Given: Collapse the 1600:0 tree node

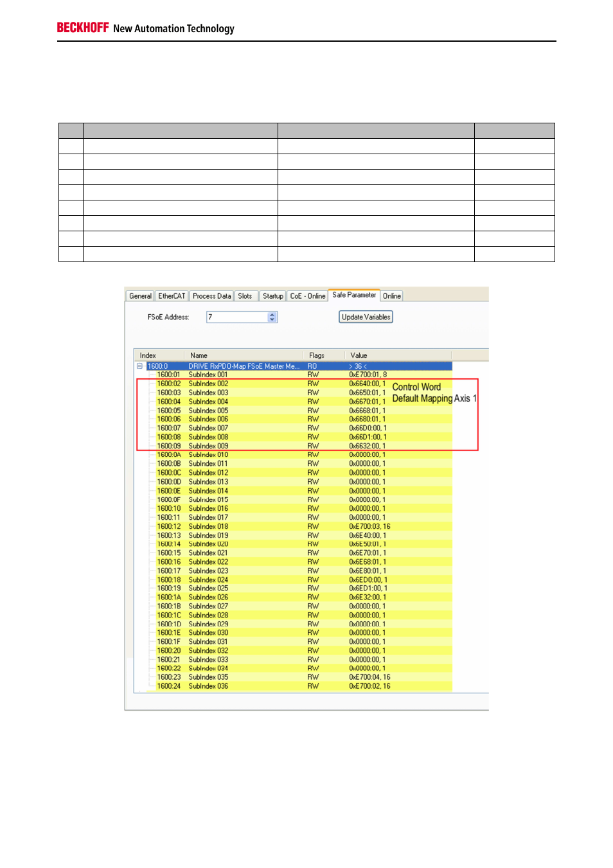Looking at the screenshot, I should [x=139, y=366].
